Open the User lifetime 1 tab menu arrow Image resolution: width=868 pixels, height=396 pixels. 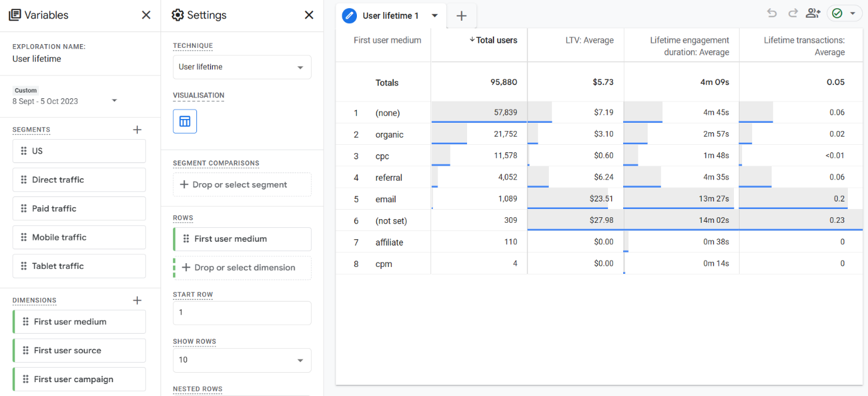[434, 16]
